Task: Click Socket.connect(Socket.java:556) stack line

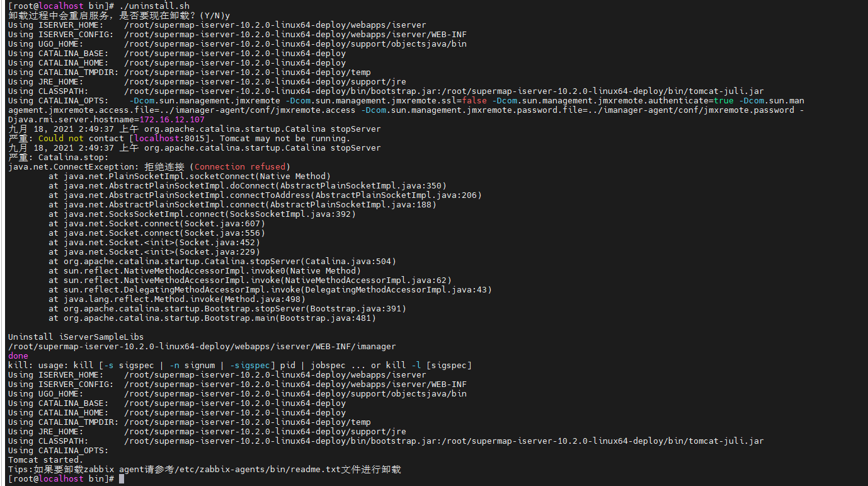Action: [157, 233]
